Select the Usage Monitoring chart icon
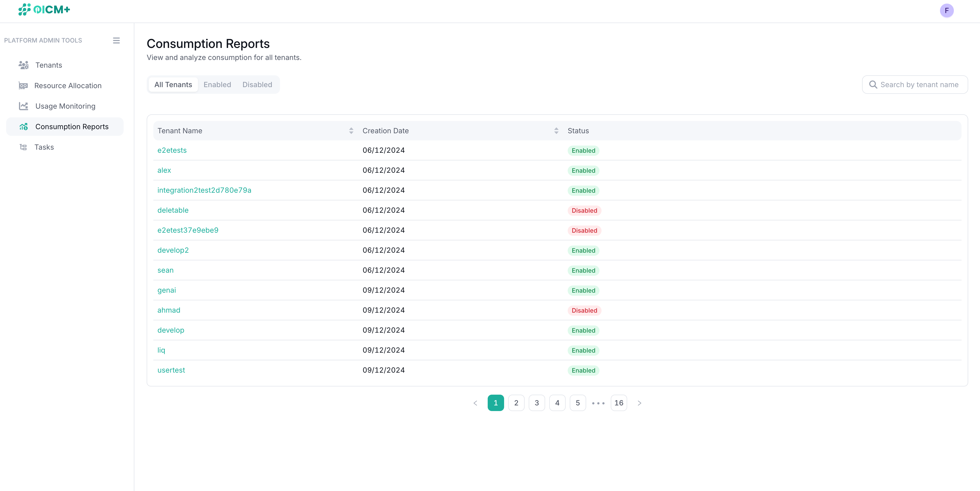Image resolution: width=980 pixels, height=491 pixels. click(x=23, y=106)
